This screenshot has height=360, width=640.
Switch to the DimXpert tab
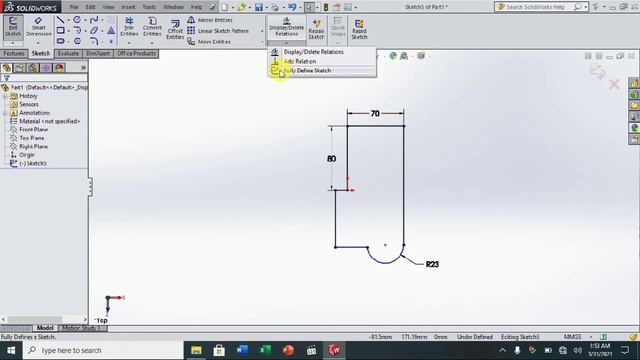[x=98, y=53]
